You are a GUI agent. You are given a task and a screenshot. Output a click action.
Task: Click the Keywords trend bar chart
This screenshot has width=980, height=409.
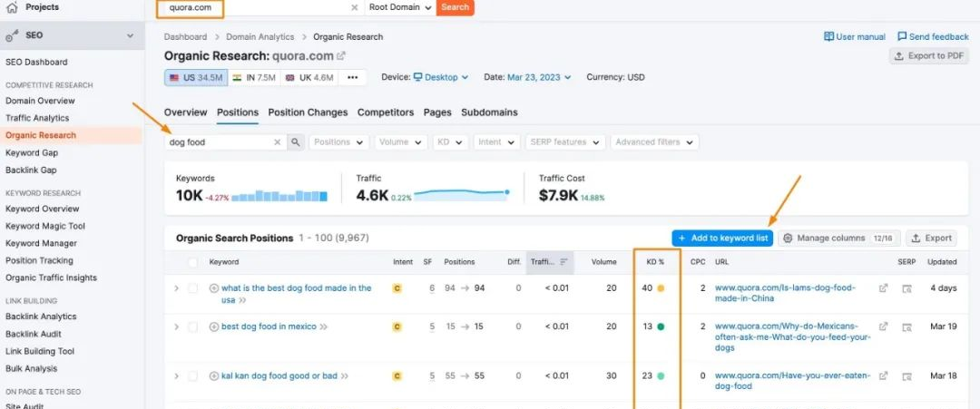(279, 196)
